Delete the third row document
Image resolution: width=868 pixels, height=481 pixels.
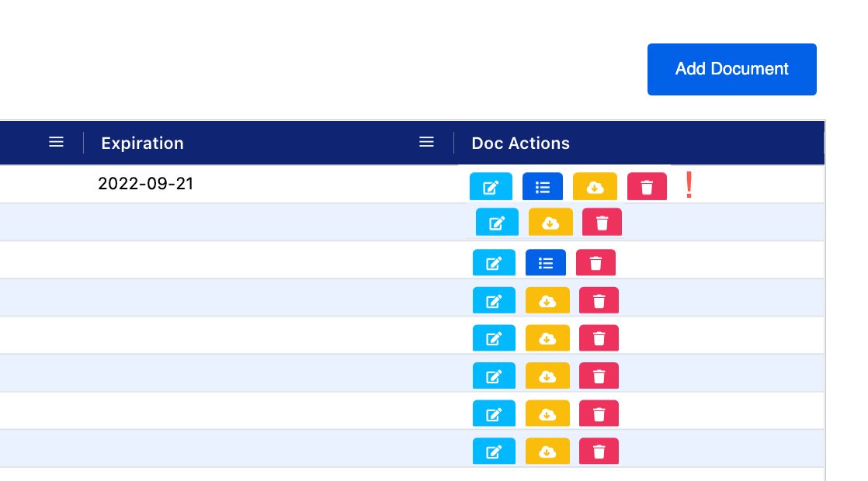(595, 263)
